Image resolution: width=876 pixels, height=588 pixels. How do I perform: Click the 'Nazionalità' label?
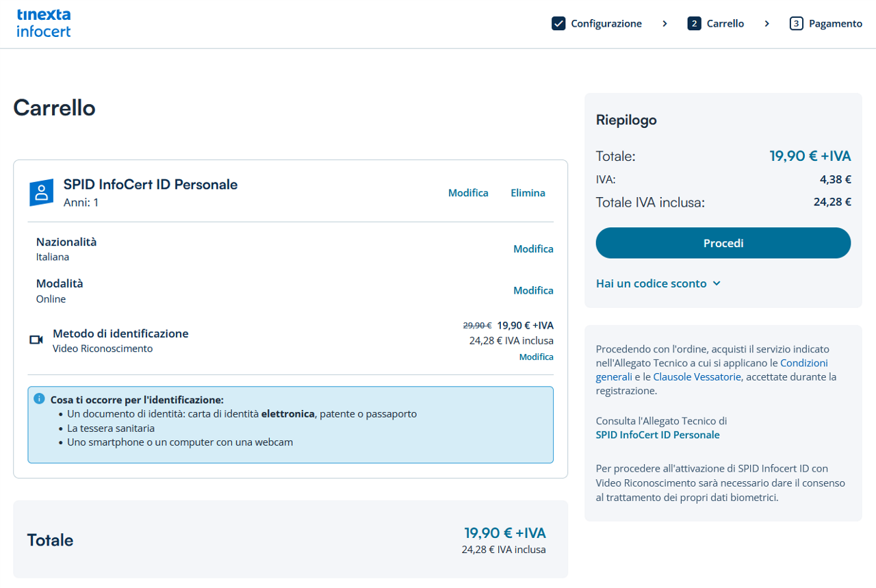click(66, 242)
